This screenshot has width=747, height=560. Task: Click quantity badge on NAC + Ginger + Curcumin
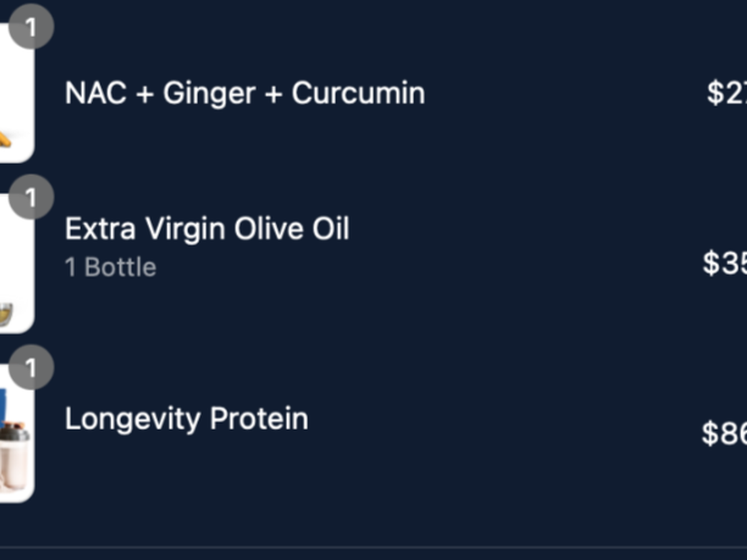[31, 27]
